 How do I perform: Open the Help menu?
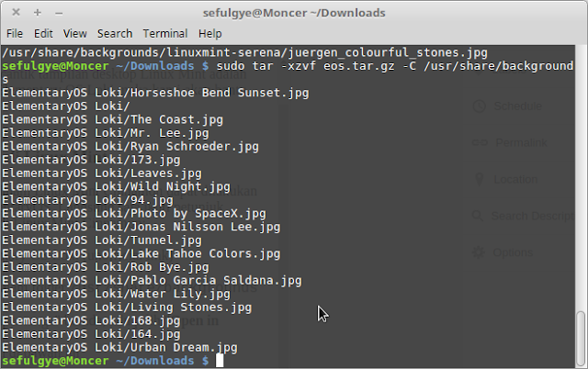[210, 34]
